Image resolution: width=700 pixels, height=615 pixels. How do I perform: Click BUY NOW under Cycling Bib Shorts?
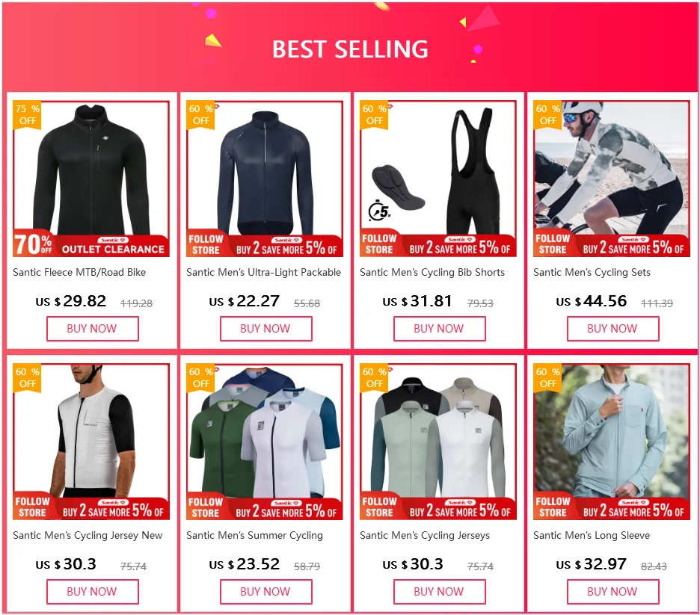(x=439, y=329)
